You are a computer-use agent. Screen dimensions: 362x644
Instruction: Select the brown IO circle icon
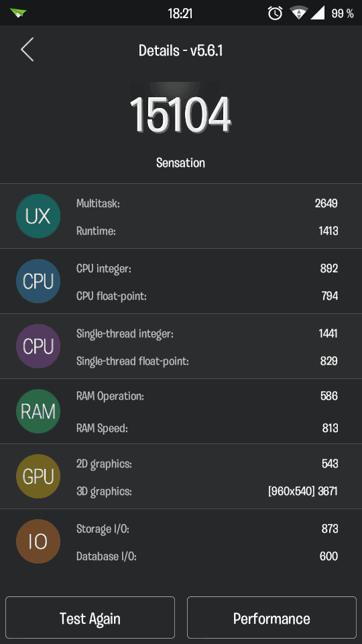(38, 541)
